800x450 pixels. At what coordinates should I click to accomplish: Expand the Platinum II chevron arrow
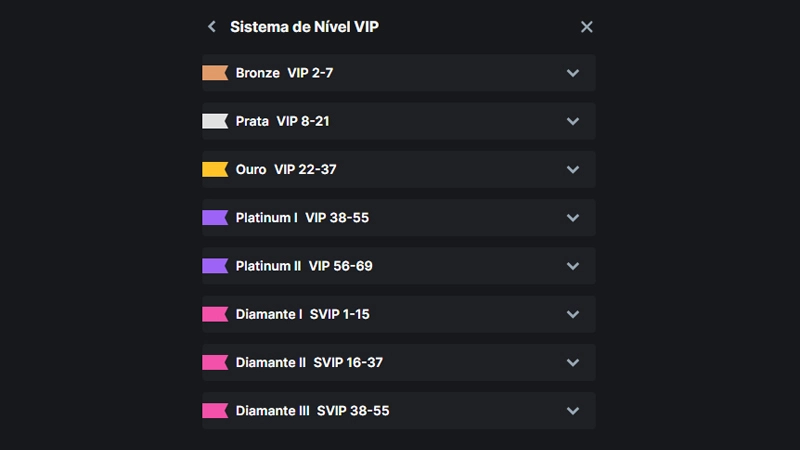[573, 266]
